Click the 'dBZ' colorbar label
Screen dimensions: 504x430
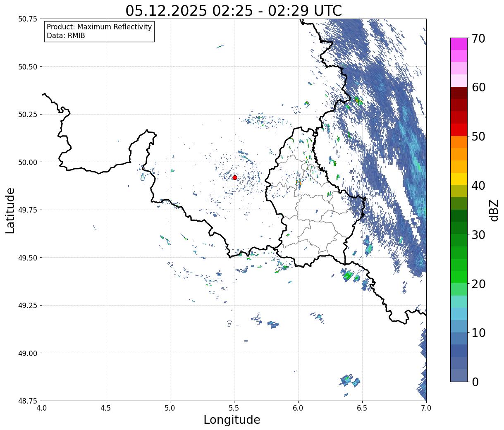point(494,210)
